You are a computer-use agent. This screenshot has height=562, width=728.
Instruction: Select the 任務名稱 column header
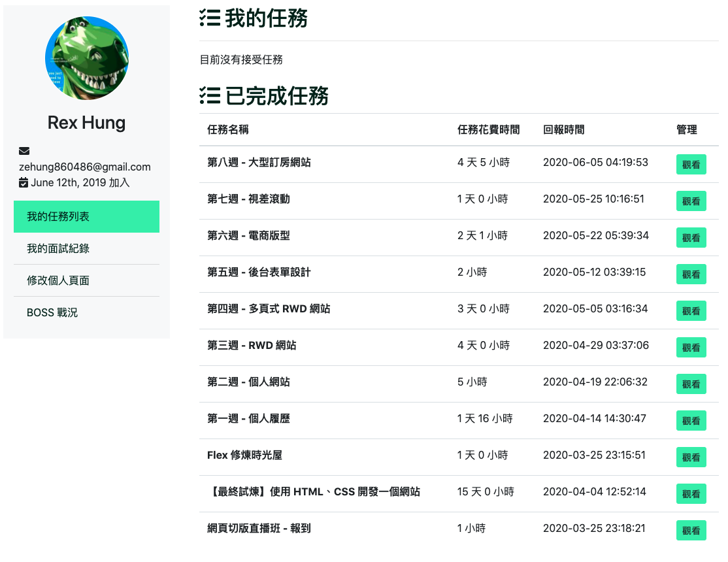pos(227,130)
